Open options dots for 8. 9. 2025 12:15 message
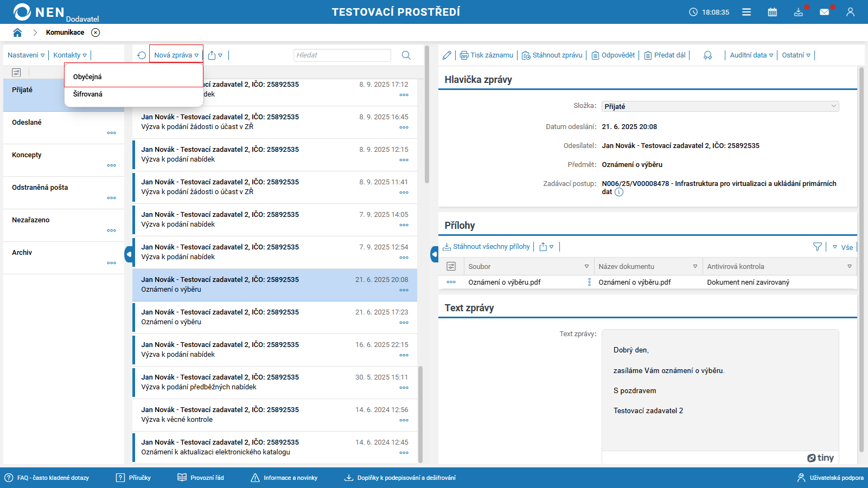868x488 pixels. point(404,160)
